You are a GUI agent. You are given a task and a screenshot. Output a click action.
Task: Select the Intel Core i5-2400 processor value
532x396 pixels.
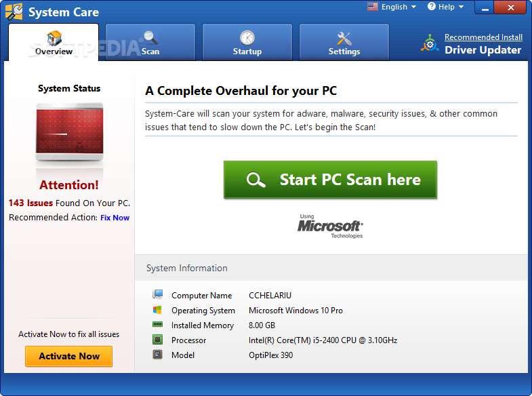[x=323, y=340]
